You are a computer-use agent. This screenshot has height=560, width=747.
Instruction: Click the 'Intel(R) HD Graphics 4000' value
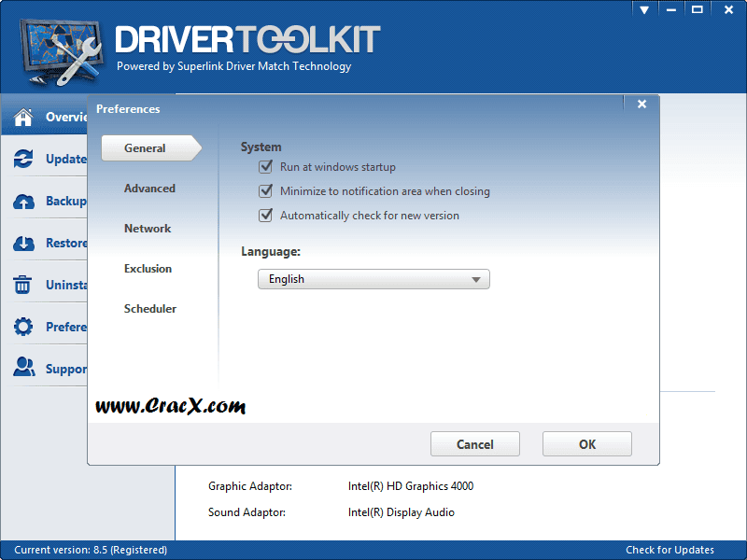[x=411, y=486]
